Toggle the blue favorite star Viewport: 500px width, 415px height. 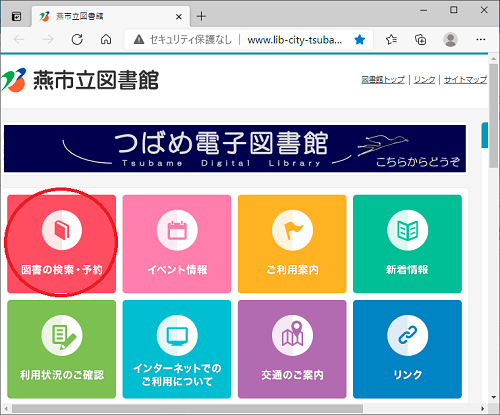tap(360, 40)
